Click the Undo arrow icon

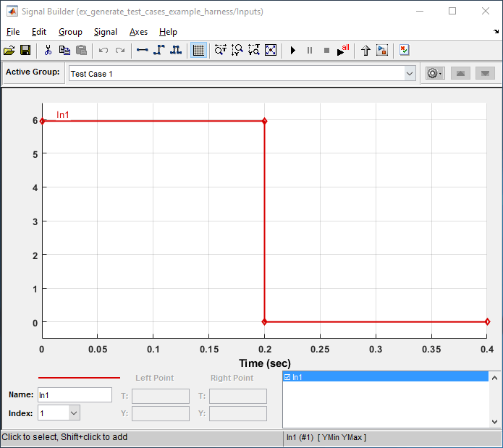pos(103,51)
